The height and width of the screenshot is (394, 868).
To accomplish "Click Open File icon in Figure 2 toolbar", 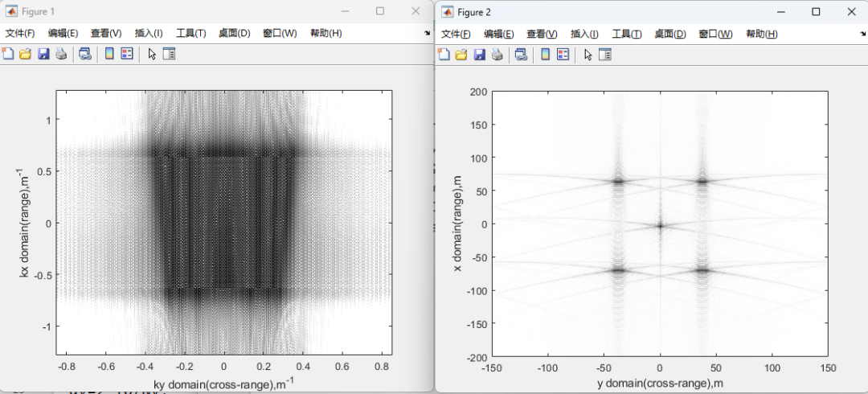I will 461,54.
